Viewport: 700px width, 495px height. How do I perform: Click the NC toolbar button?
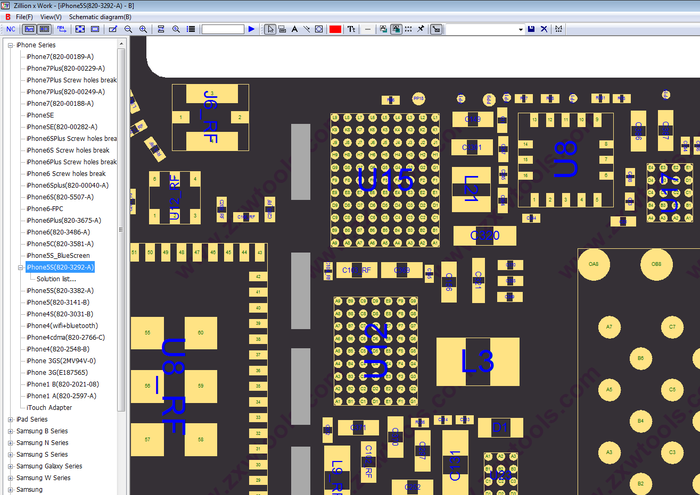(x=10, y=29)
